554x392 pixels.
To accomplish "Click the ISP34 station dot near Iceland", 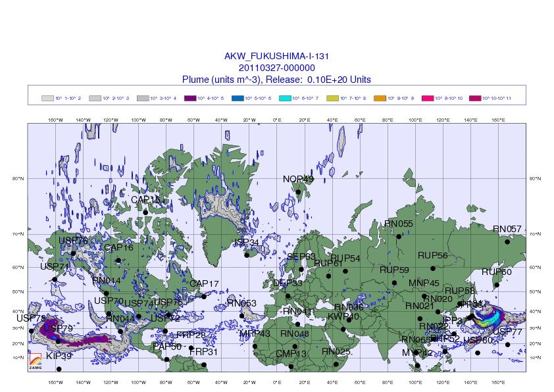I will pos(247,255).
